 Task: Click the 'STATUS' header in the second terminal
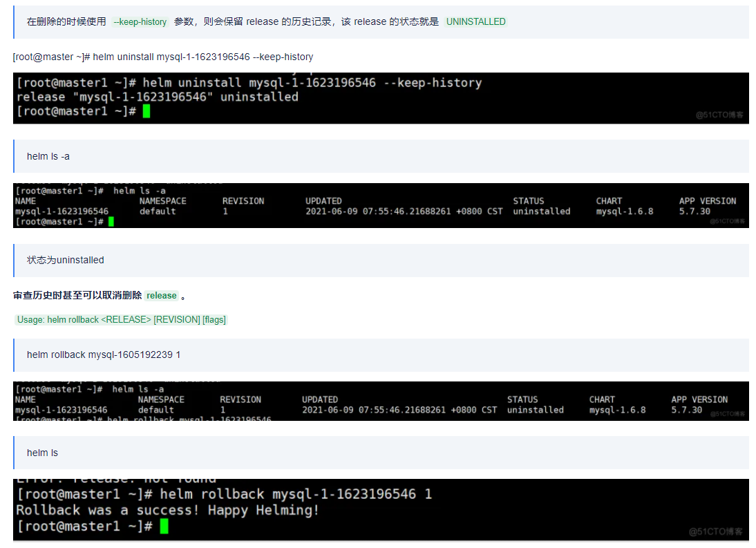(529, 201)
